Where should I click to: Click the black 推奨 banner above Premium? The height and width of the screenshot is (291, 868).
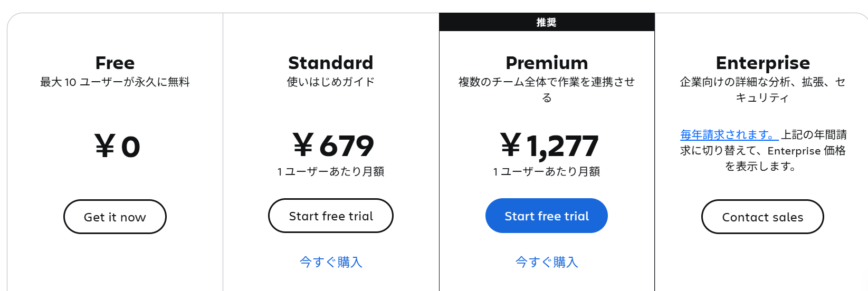tap(547, 22)
